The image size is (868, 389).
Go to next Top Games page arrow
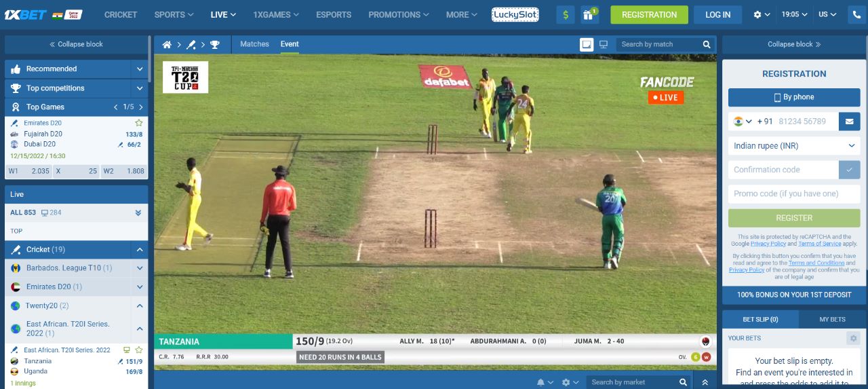[141, 107]
